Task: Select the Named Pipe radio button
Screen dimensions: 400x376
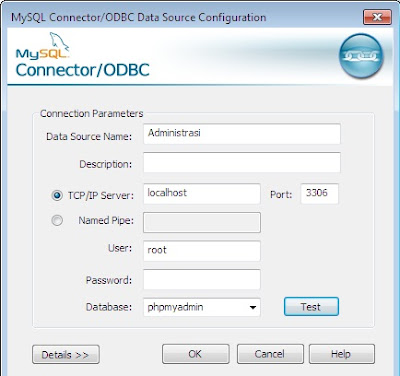Action: [57, 220]
